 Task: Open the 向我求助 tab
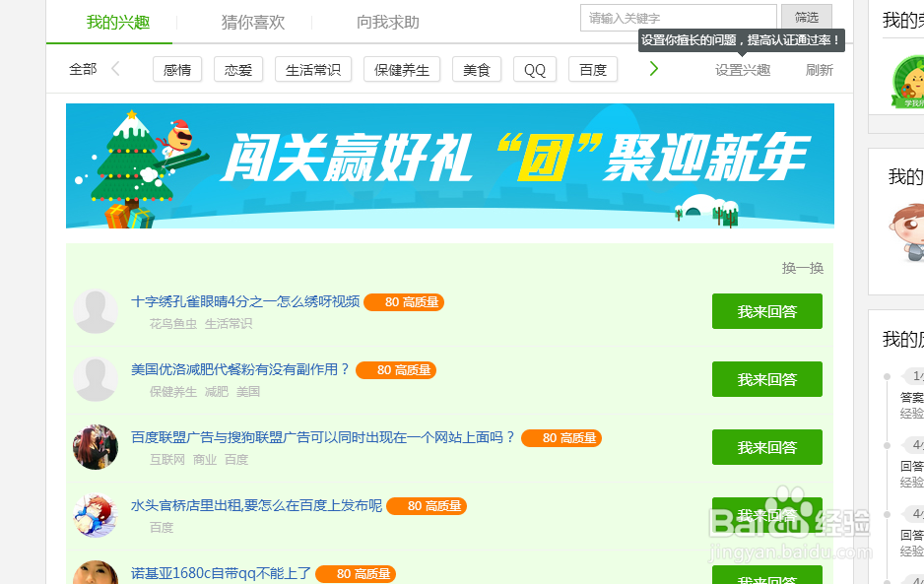coord(388,23)
